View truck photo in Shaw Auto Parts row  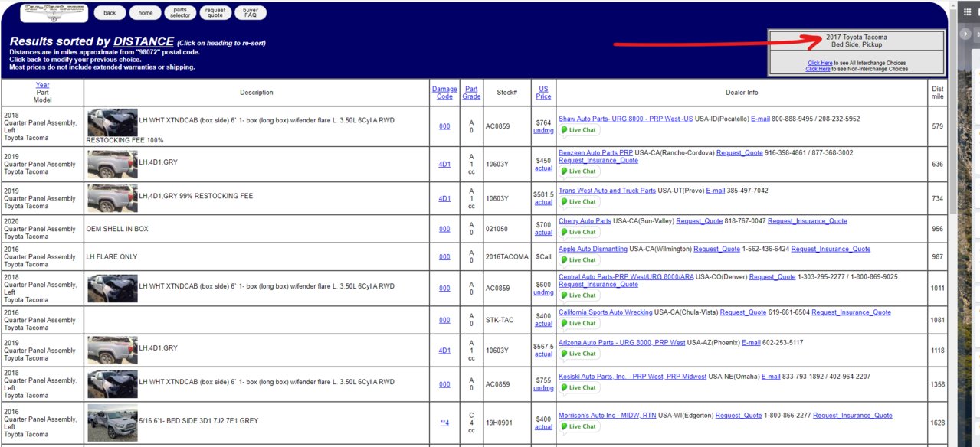pyautogui.click(x=112, y=122)
